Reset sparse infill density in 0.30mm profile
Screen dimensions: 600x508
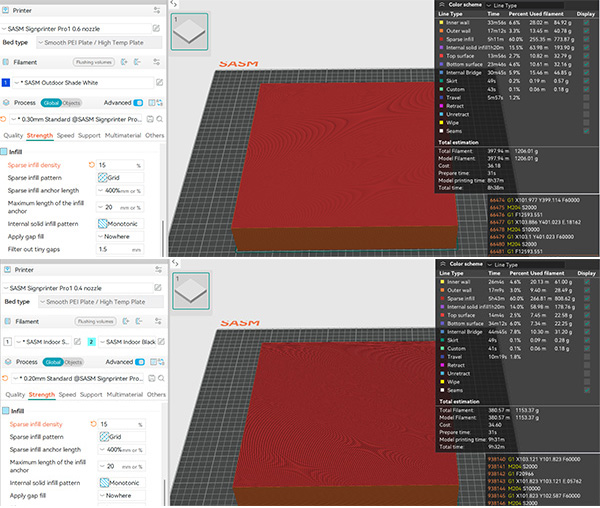pyautogui.click(x=91, y=165)
